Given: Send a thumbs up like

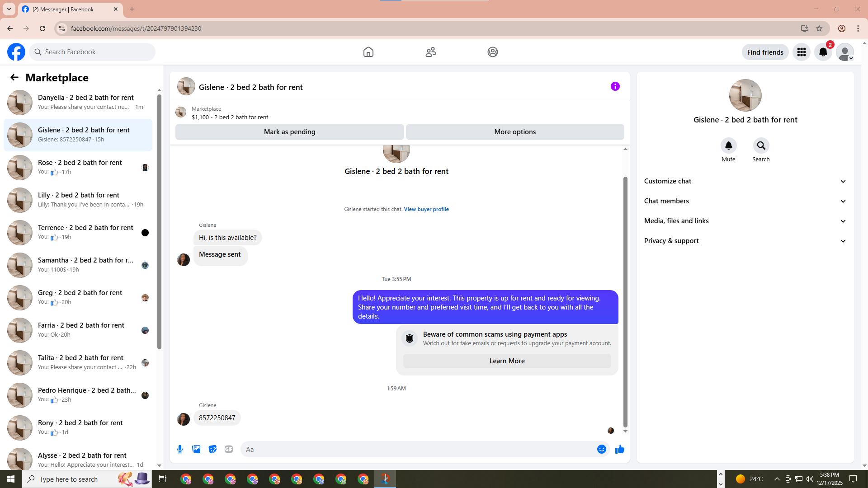Looking at the screenshot, I should click(619, 449).
